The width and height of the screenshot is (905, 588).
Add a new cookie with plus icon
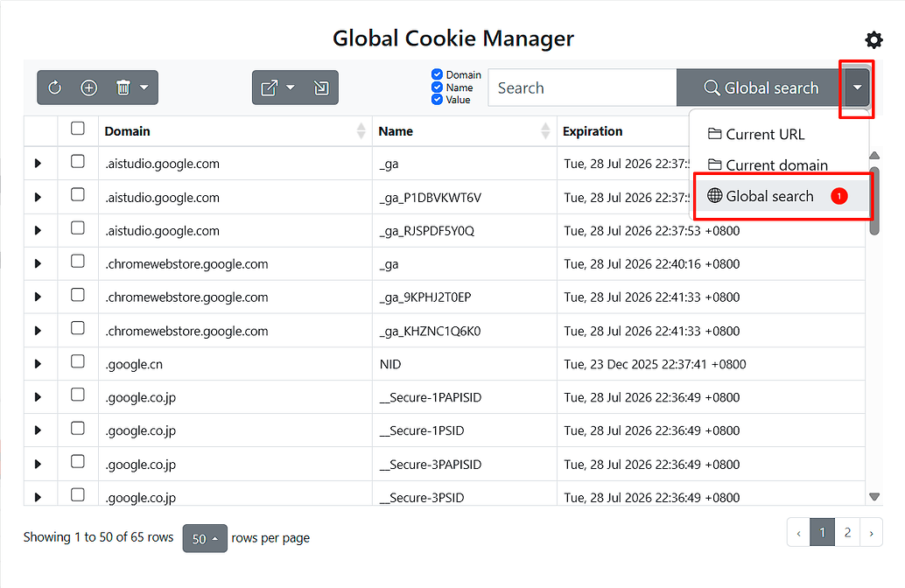[89, 87]
